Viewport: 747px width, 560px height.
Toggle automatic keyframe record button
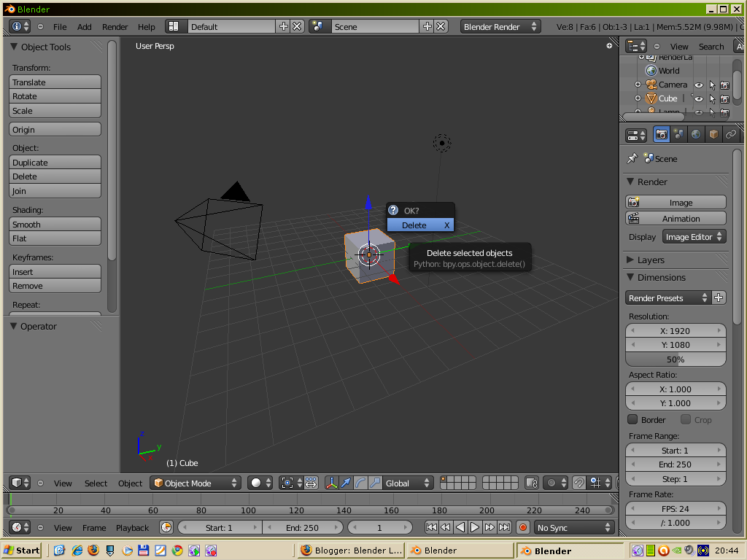point(522,527)
